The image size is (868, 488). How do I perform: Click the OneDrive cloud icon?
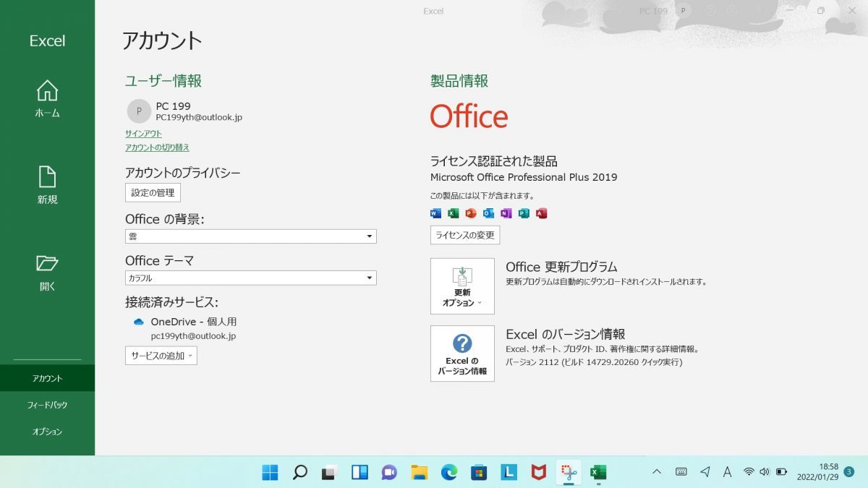click(139, 322)
